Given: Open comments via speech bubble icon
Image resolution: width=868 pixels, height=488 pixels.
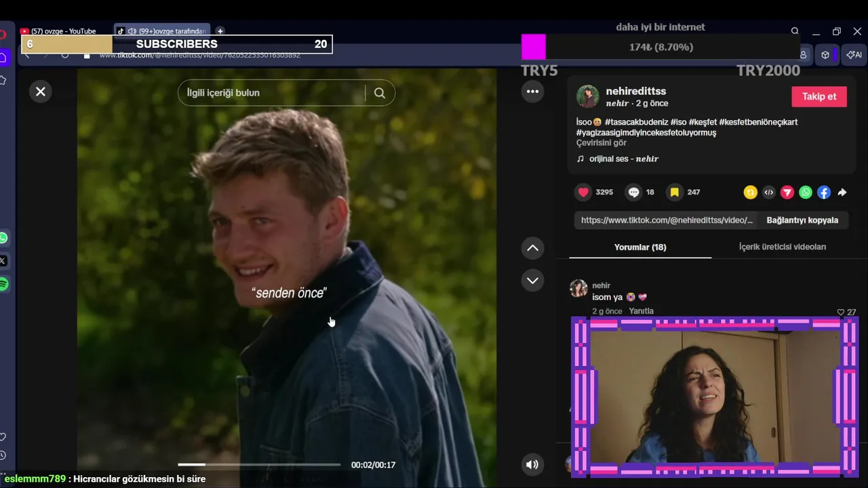Looking at the screenshot, I should 633,192.
